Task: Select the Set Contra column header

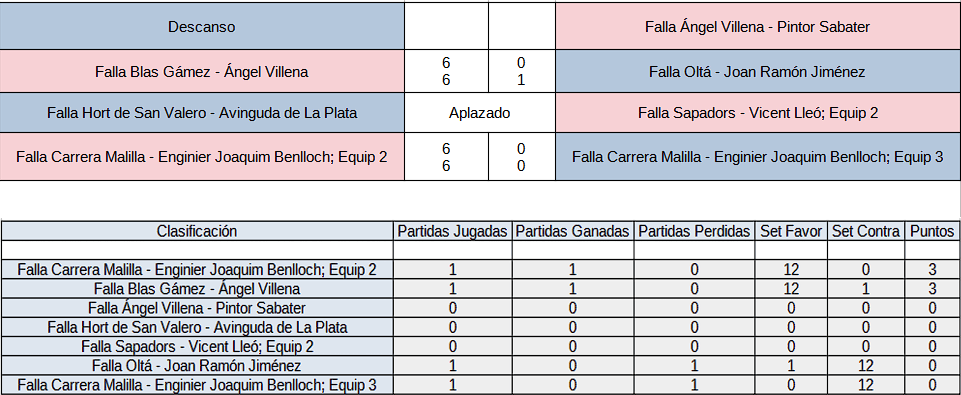Action: (x=865, y=231)
